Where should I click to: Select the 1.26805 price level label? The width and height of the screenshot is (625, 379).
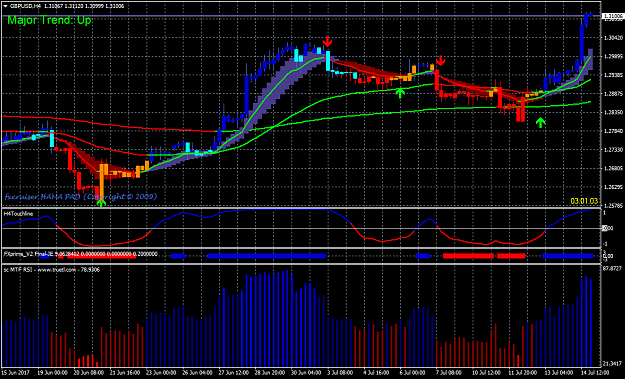pyautogui.click(x=613, y=168)
